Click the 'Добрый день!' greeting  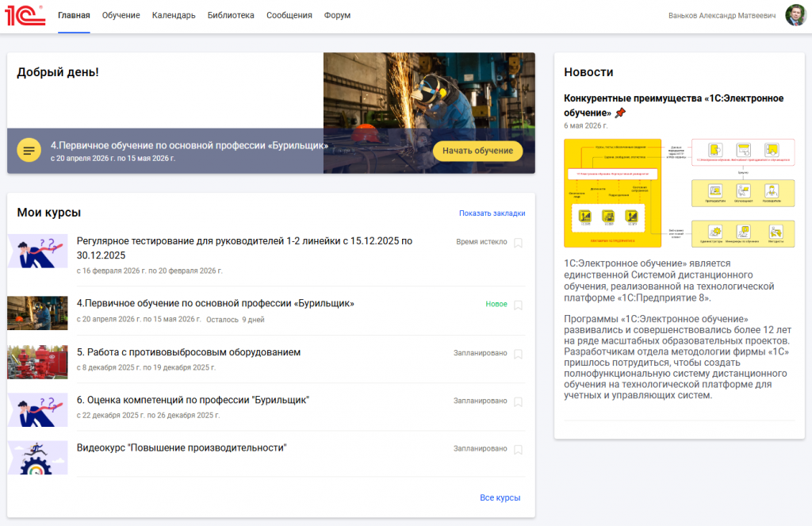point(58,72)
